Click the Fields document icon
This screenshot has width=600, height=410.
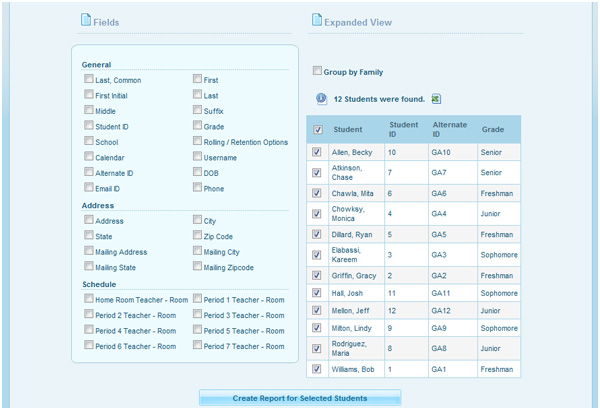pyautogui.click(x=84, y=20)
